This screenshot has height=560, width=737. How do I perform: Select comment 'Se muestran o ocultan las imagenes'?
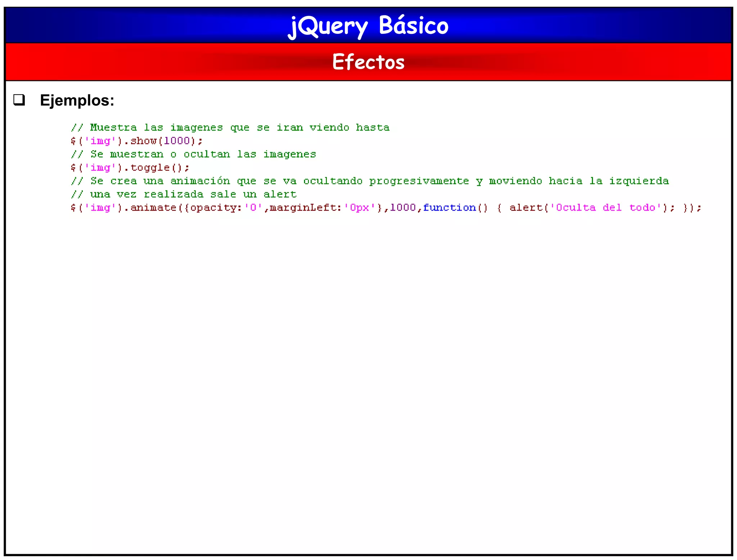click(194, 154)
